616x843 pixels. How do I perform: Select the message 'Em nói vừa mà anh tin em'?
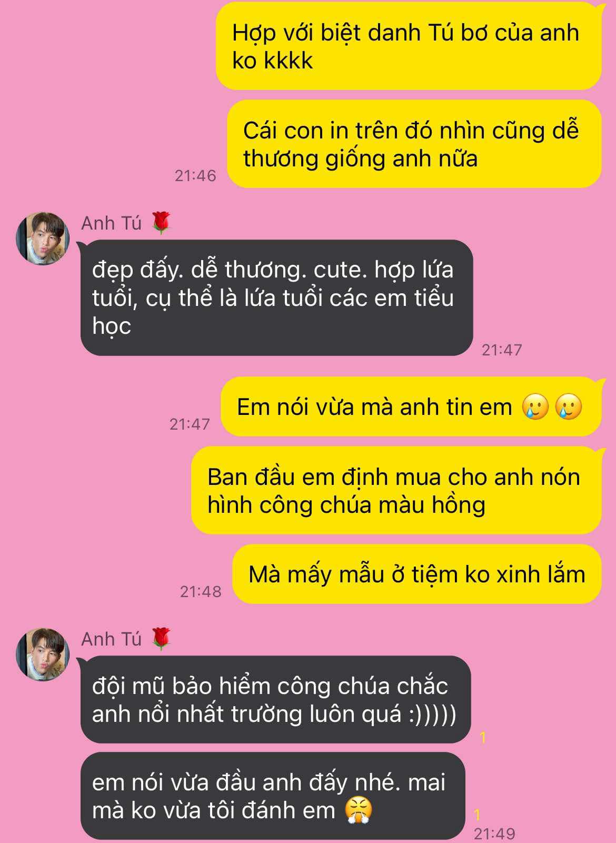point(411,406)
